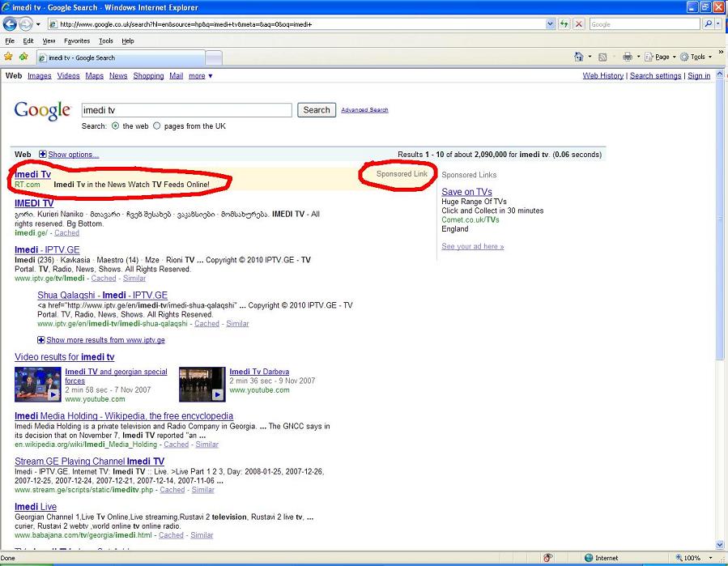
Task: Open Stream.GE Playing Channel Imedi TV result
Action: point(90,461)
